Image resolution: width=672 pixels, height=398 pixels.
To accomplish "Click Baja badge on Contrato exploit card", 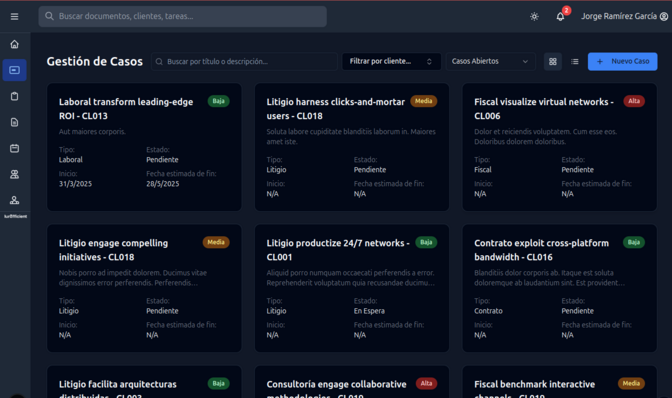I will (634, 242).
